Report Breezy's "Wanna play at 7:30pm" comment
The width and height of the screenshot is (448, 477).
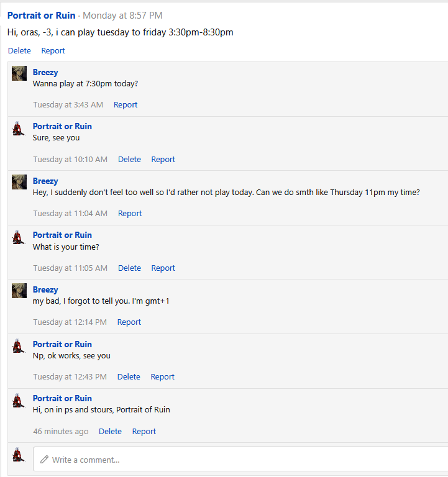(x=126, y=105)
